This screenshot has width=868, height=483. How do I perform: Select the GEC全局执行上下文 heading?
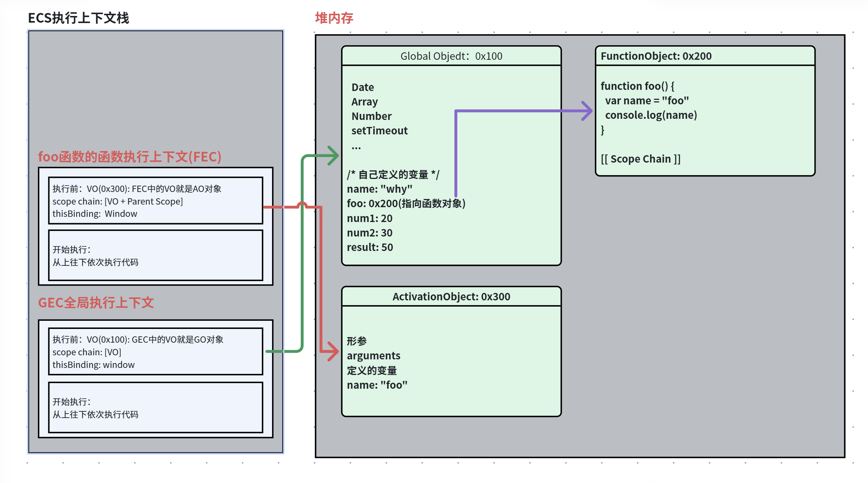point(96,303)
